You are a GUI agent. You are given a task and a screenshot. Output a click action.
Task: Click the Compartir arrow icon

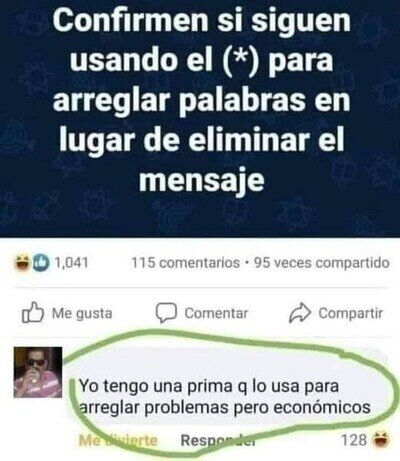click(x=300, y=313)
